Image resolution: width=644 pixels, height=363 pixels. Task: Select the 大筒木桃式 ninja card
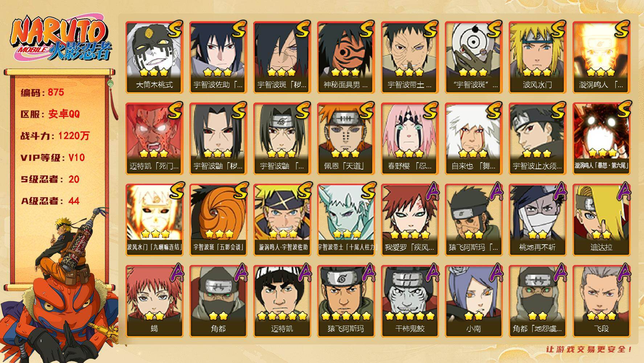click(155, 57)
